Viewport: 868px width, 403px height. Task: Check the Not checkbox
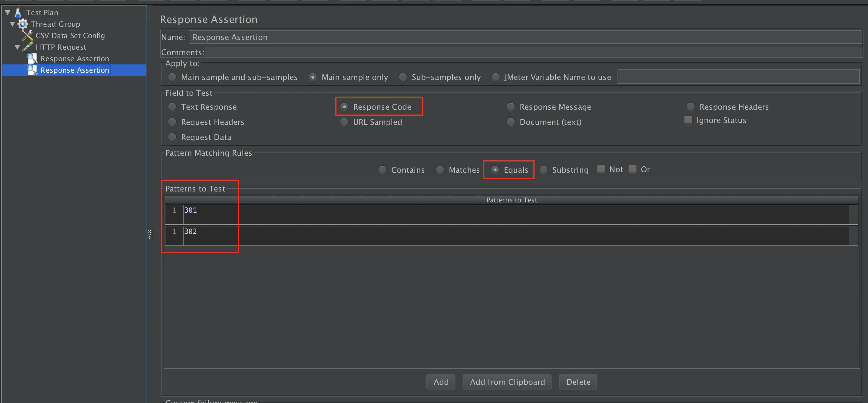tap(601, 169)
